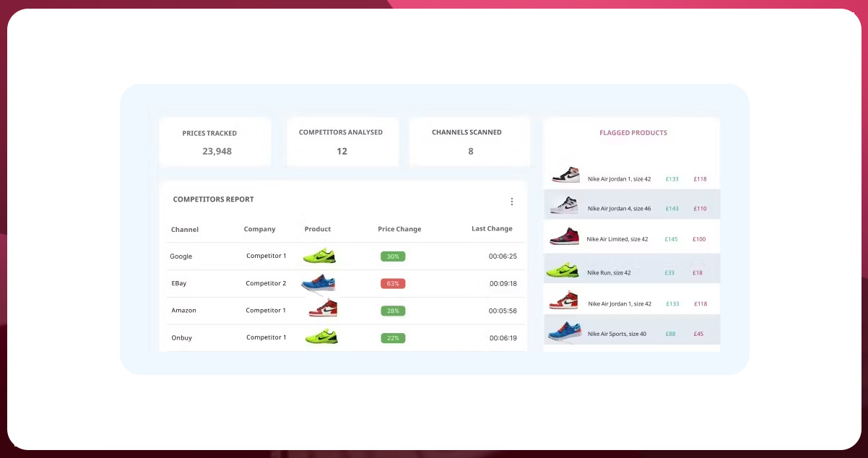Screen dimensions: 868x458
Task: Click the blue shoe thumbnail in the EBay row
Action: pos(318,283)
